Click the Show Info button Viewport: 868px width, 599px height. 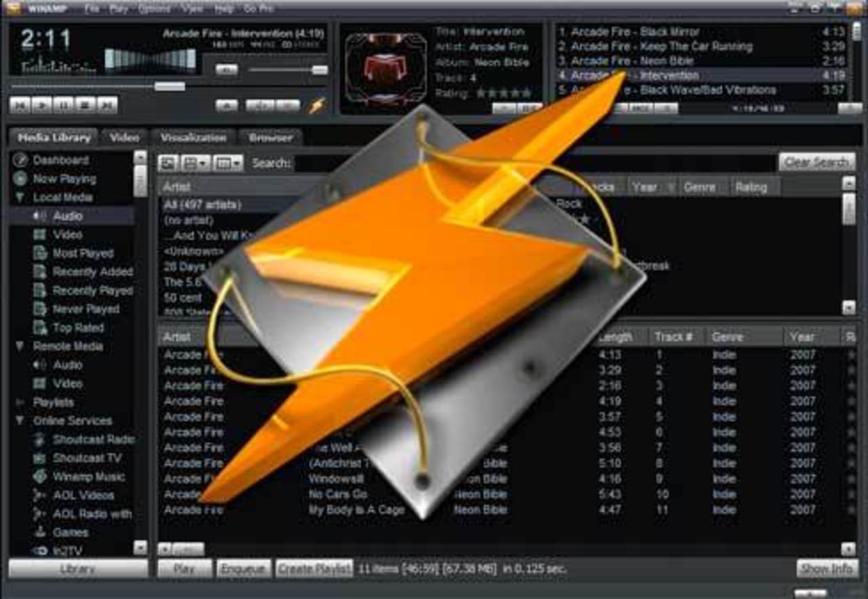[x=827, y=569]
